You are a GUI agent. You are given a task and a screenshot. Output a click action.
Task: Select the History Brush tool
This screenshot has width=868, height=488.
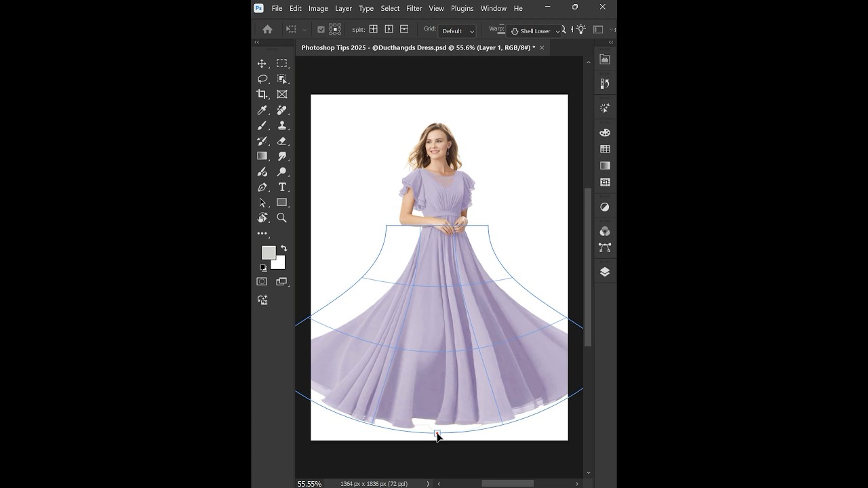[262, 141]
